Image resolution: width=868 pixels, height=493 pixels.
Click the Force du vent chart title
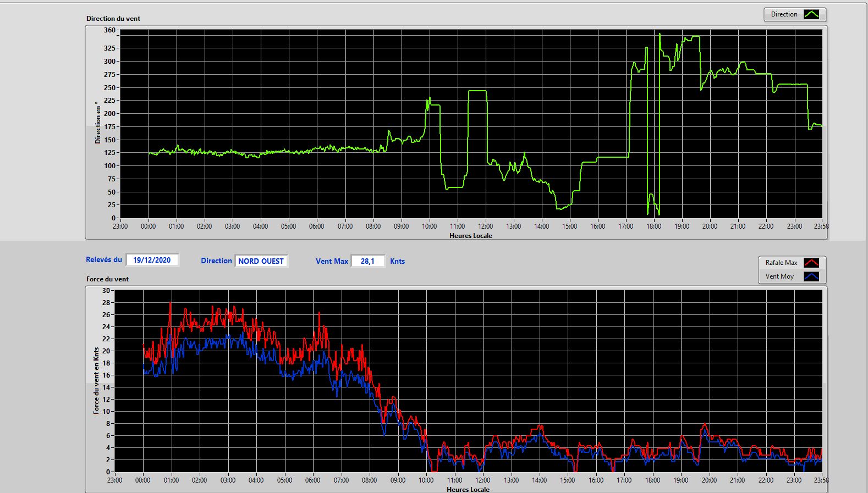(107, 279)
